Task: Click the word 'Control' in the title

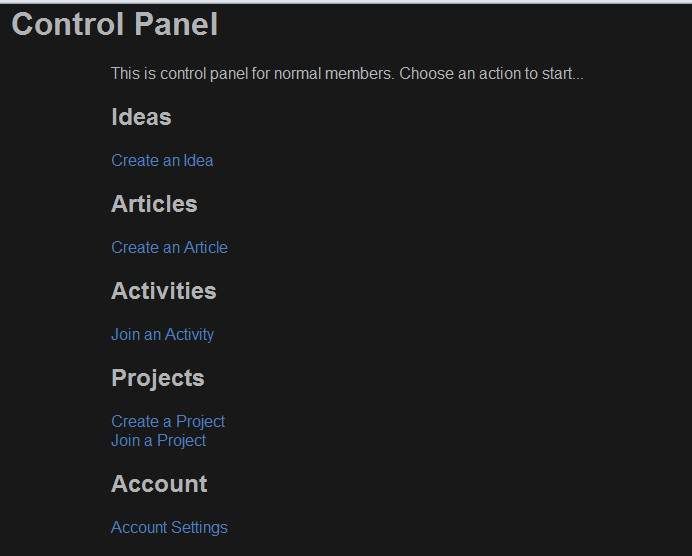Action: [68, 24]
